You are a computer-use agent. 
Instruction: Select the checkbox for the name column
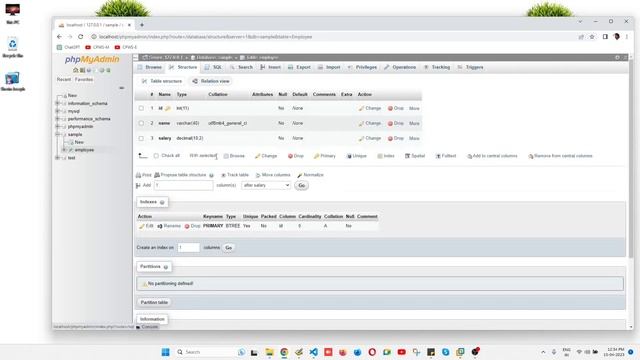141,123
